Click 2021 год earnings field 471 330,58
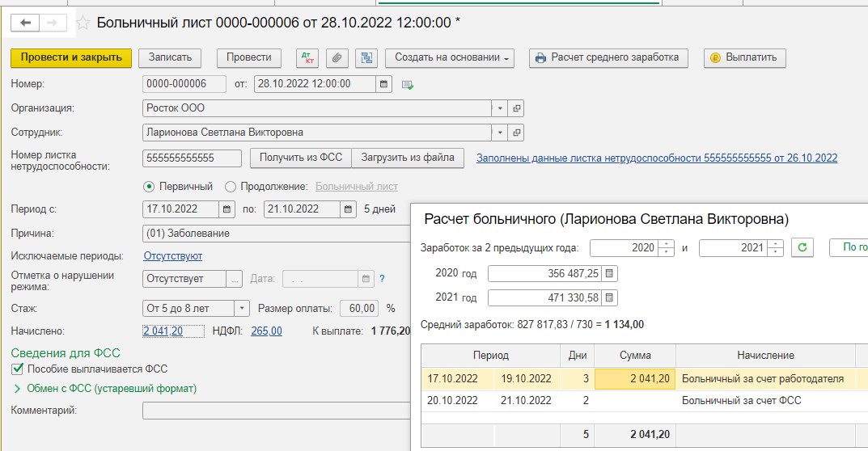868x451 pixels. (544, 297)
